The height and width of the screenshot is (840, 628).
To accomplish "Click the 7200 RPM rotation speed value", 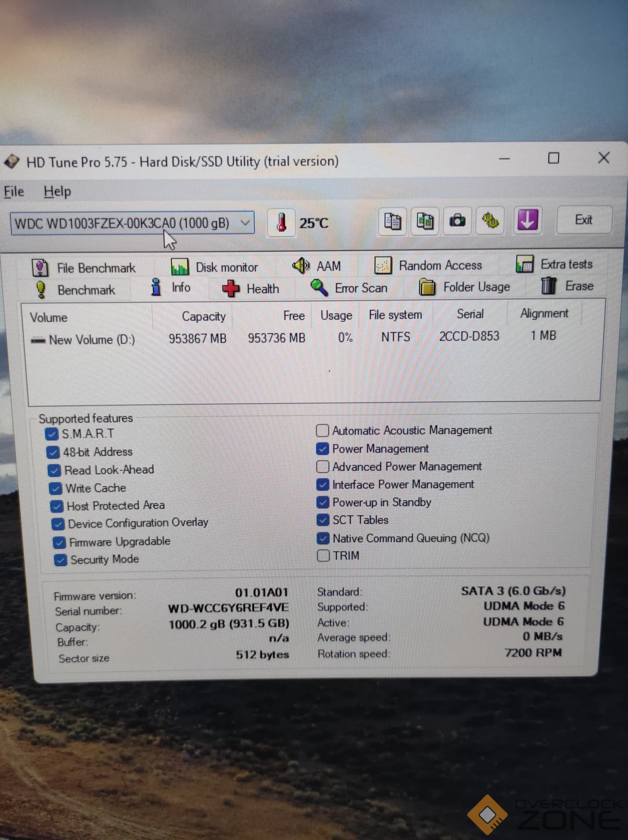I will (x=534, y=653).
